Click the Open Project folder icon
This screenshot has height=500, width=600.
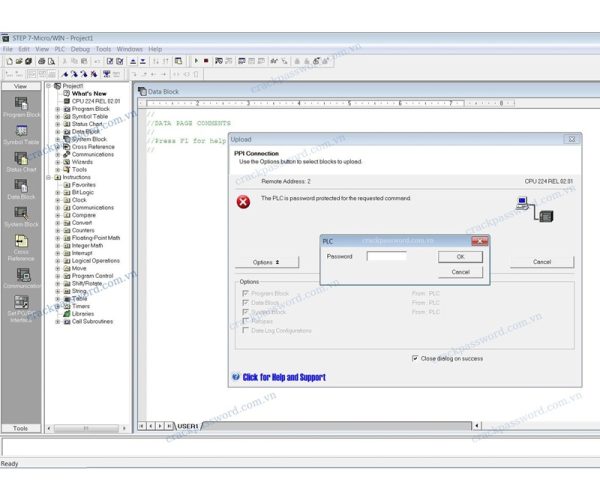pos(19,61)
